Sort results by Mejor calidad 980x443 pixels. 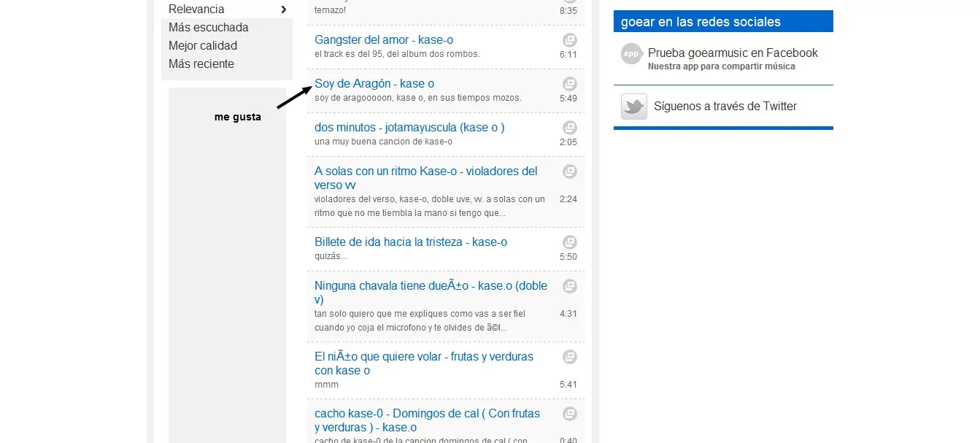click(x=203, y=46)
